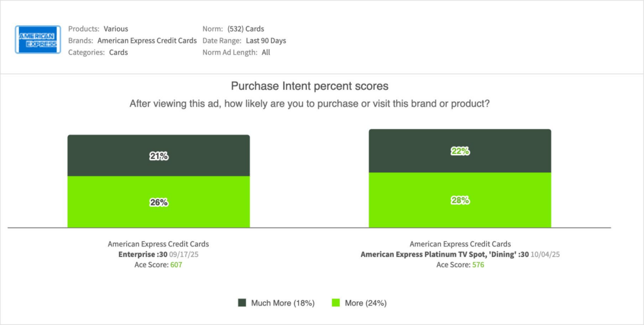Toggle the Much More (18%) legend label
The height and width of the screenshot is (325, 644).
283,303
